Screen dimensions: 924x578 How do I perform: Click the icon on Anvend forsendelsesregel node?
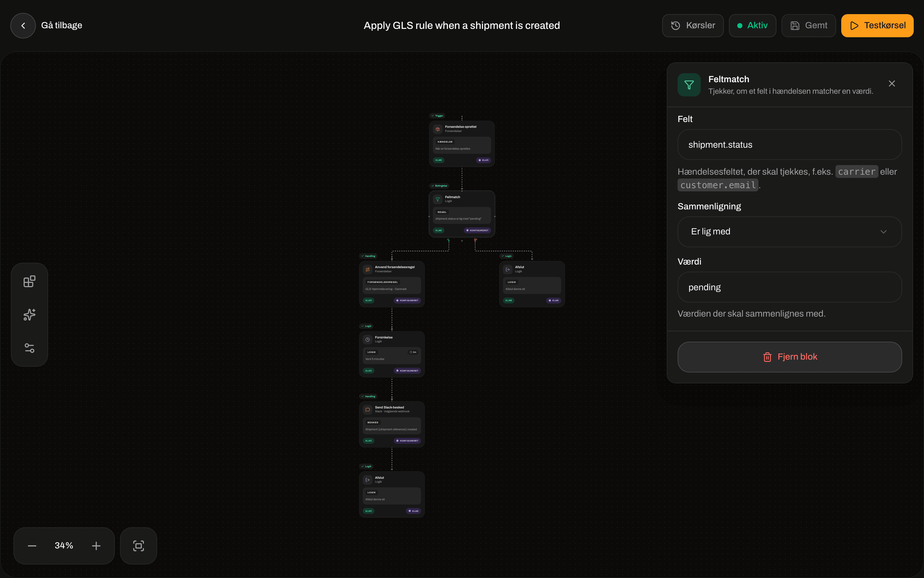[367, 269]
